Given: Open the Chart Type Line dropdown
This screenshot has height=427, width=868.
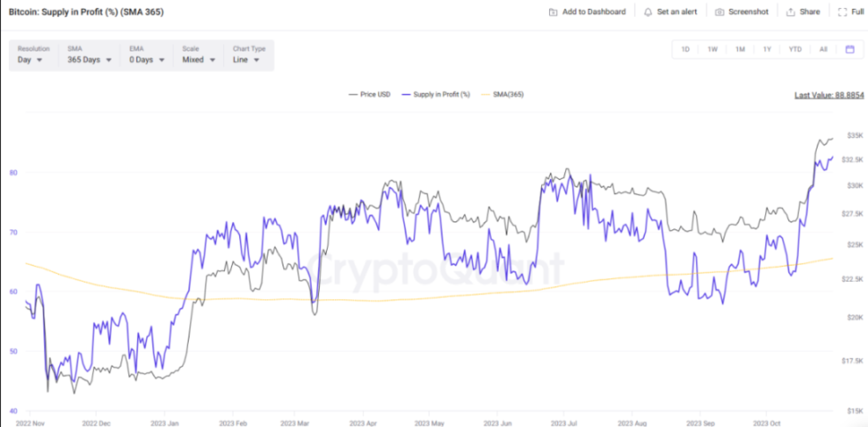Looking at the screenshot, I should [246, 60].
